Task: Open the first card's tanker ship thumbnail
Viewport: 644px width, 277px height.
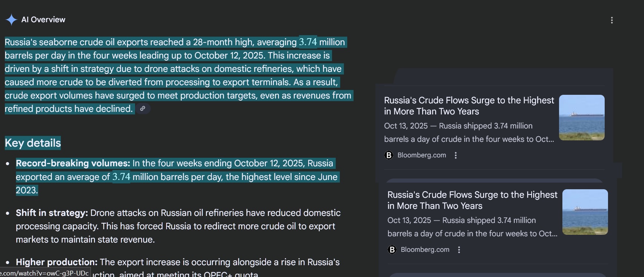Action: (582, 117)
